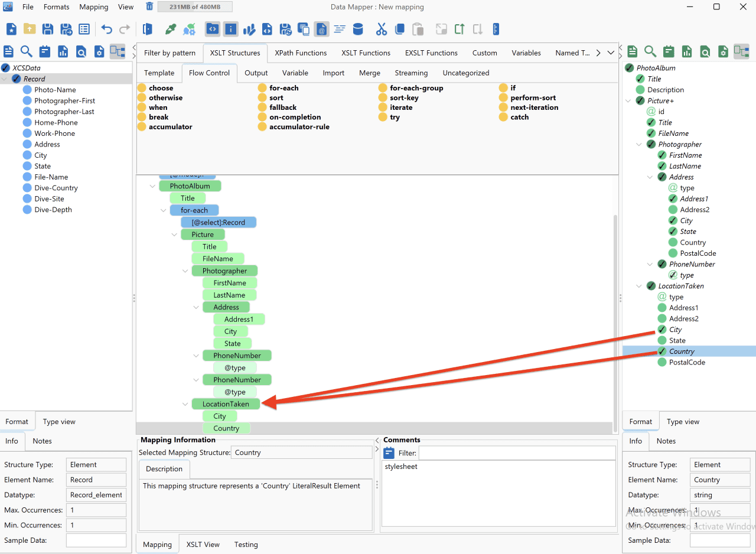This screenshot has height=554, width=756.
Task: Collapse the Record node in source tree
Action: (5, 79)
